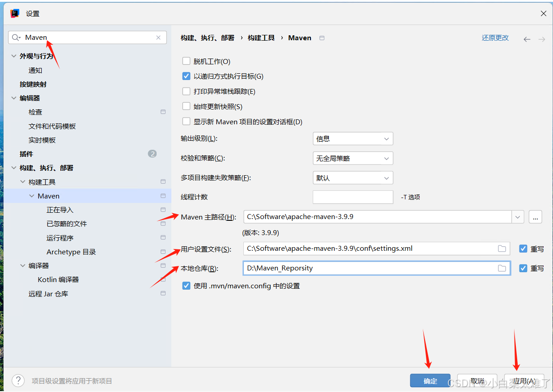Enable 始终更新快照 checkbox
Screen dimensions: 553x392
pos(187,106)
